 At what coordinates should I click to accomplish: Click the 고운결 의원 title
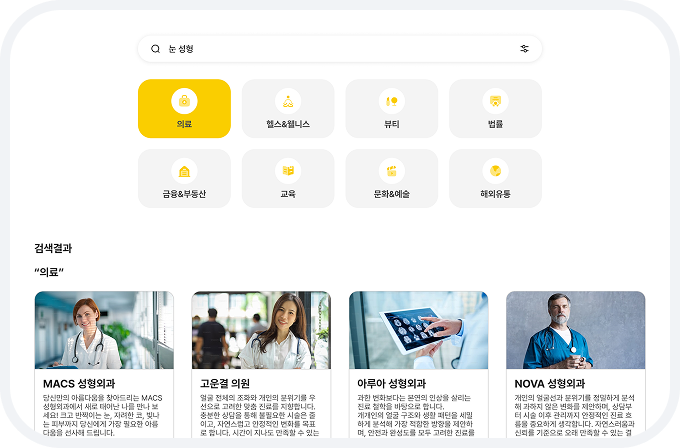pyautogui.click(x=225, y=384)
